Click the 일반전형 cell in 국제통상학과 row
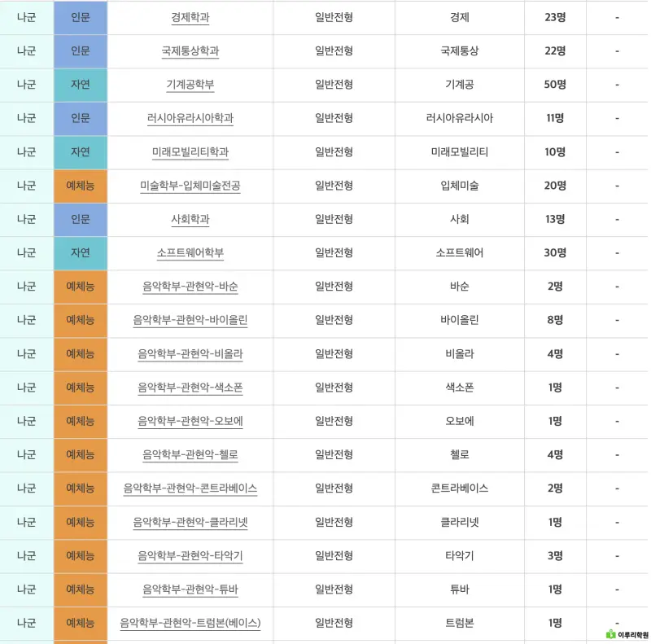 pos(334,51)
